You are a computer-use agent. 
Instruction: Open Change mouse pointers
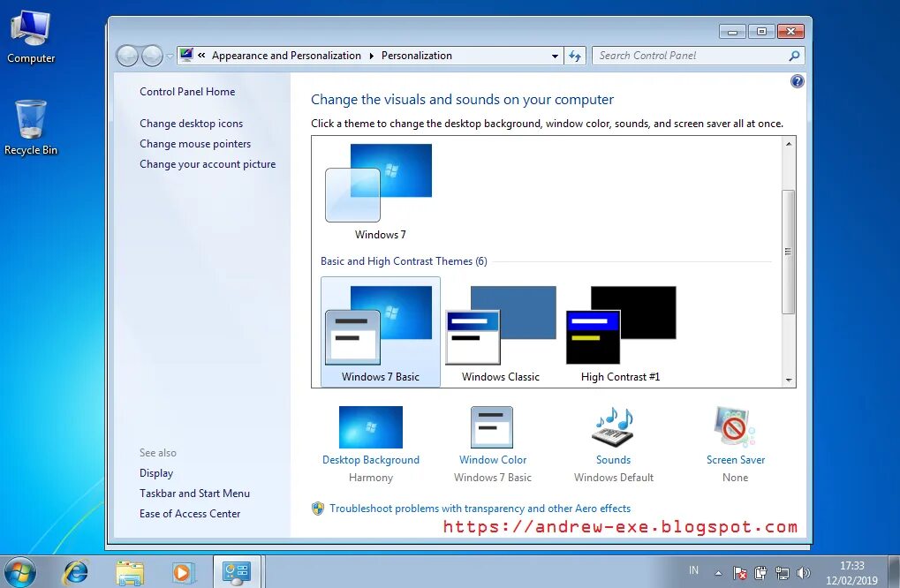(195, 144)
